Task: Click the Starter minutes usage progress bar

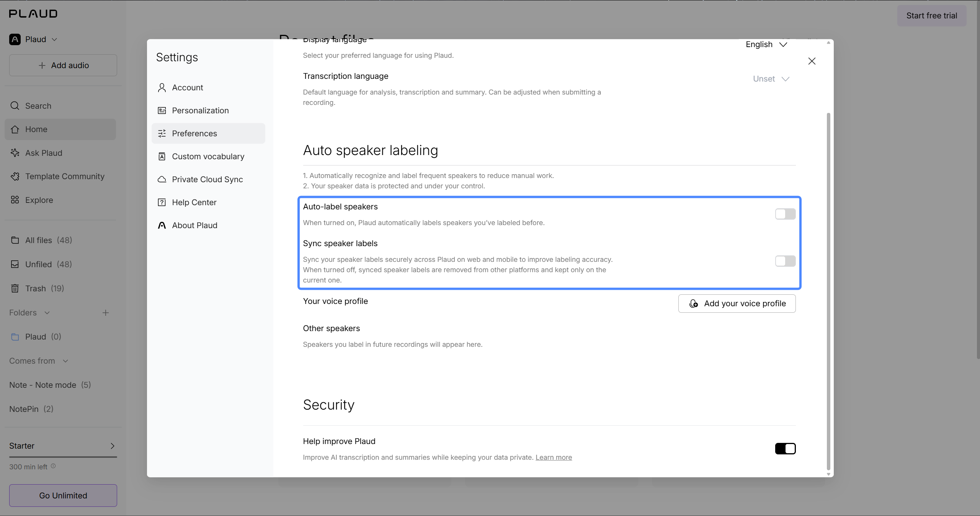Action: (x=63, y=457)
